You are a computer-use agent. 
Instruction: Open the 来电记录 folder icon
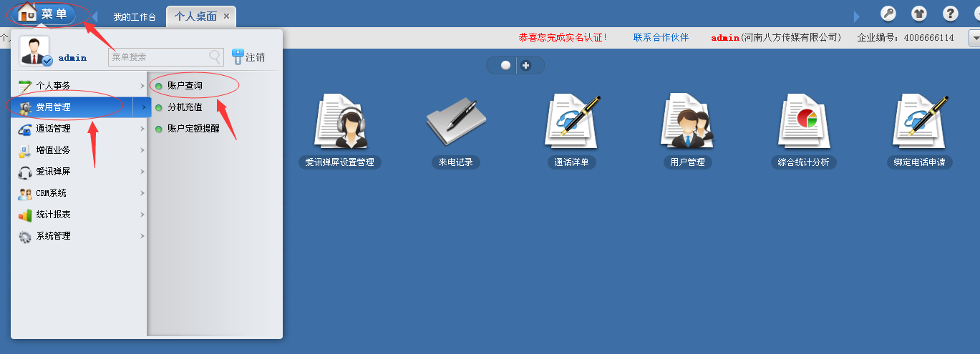click(456, 122)
